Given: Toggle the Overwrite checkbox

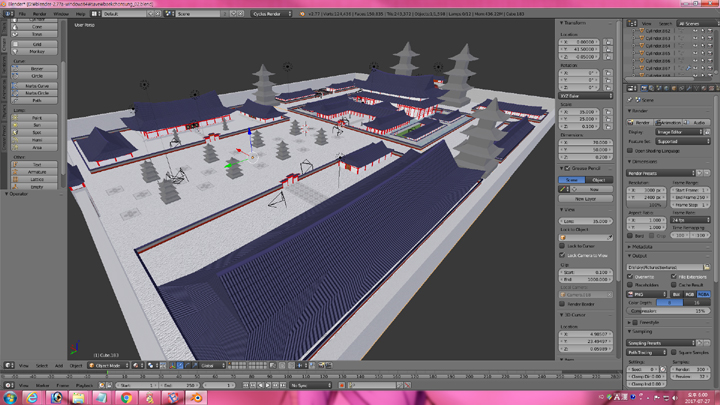Looking at the screenshot, I should tap(630, 277).
